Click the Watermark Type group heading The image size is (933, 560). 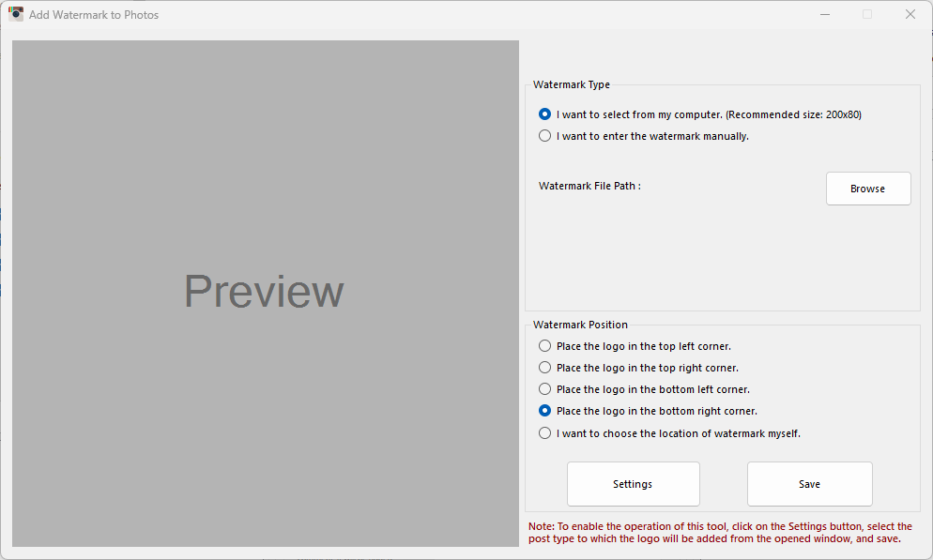tap(571, 84)
